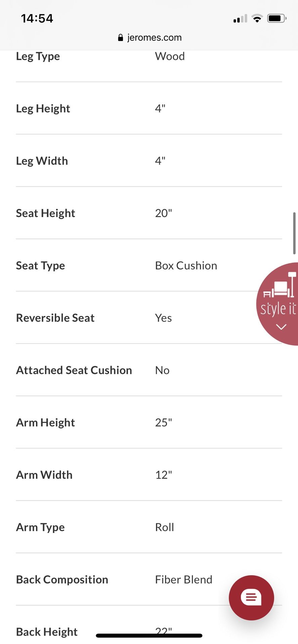Tap the Arm Type Roll value
The width and height of the screenshot is (298, 644).
pos(165,527)
